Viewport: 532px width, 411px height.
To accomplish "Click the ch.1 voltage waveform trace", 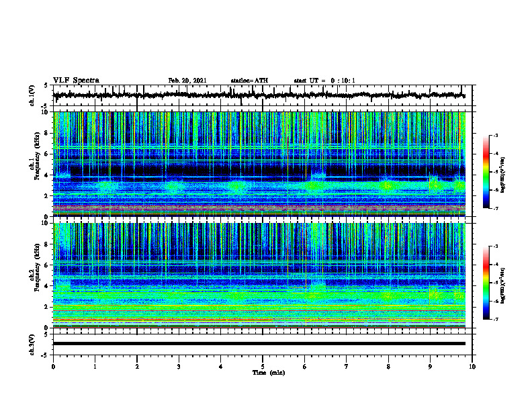I will [x=259, y=95].
